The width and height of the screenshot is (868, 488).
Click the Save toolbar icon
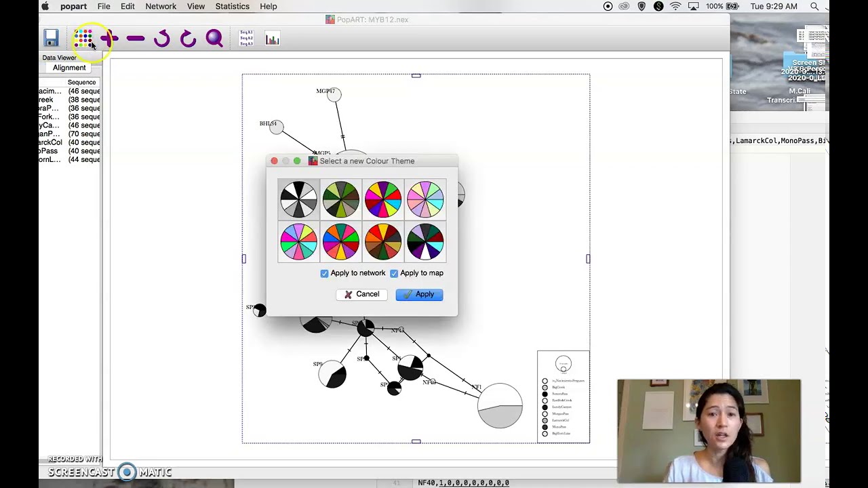click(x=51, y=39)
